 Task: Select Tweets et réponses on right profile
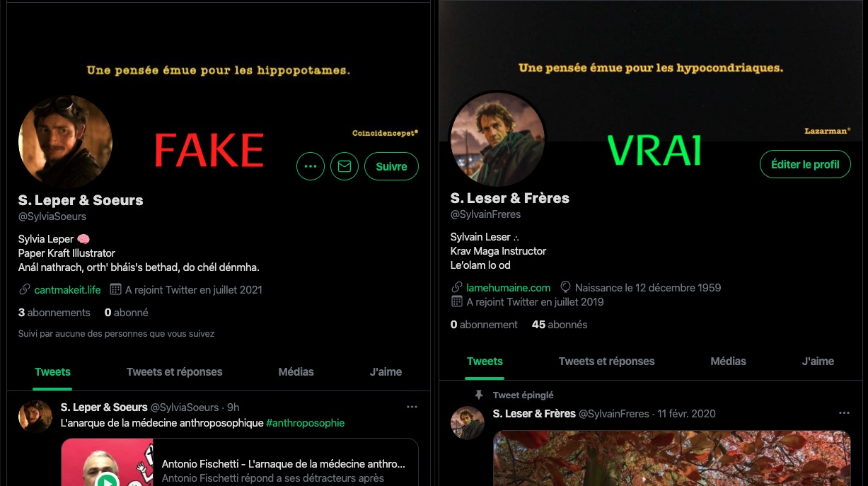tap(606, 361)
